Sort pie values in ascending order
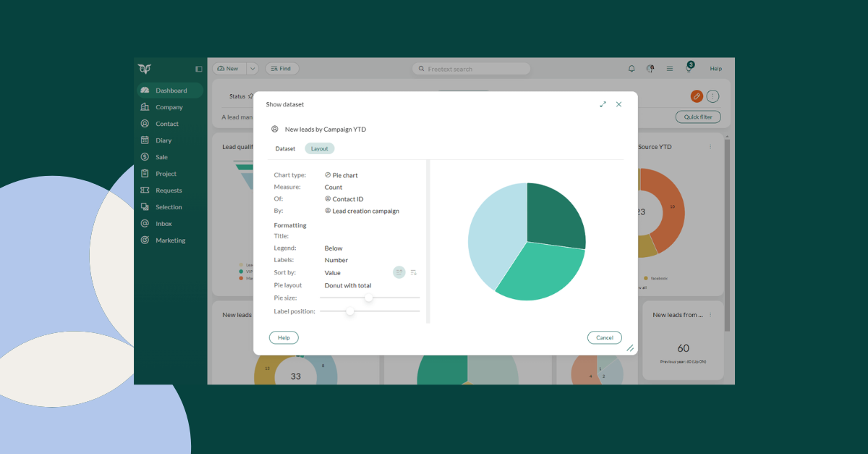 pos(399,272)
